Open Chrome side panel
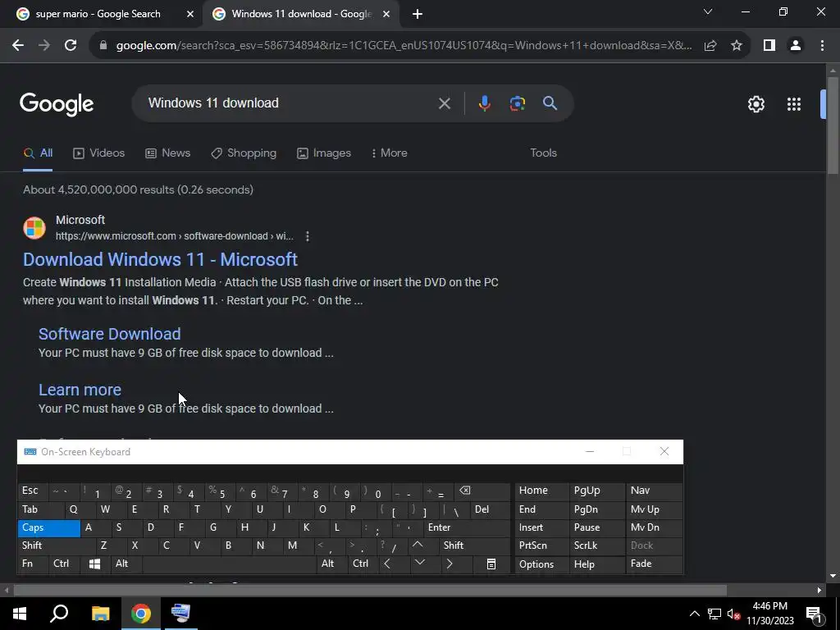The image size is (840, 630). click(769, 46)
